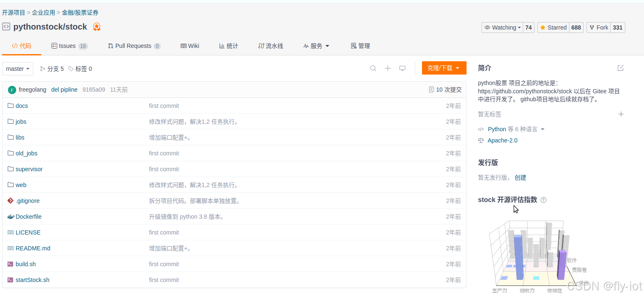Click the help question mark near 开源评估指数
This screenshot has width=644, height=297.
click(x=543, y=200)
